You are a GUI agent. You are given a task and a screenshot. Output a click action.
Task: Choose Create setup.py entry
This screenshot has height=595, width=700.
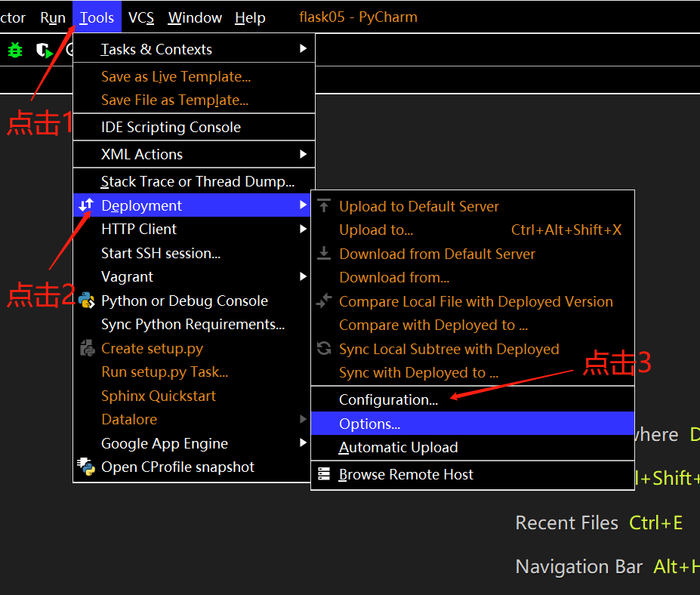(x=192, y=348)
